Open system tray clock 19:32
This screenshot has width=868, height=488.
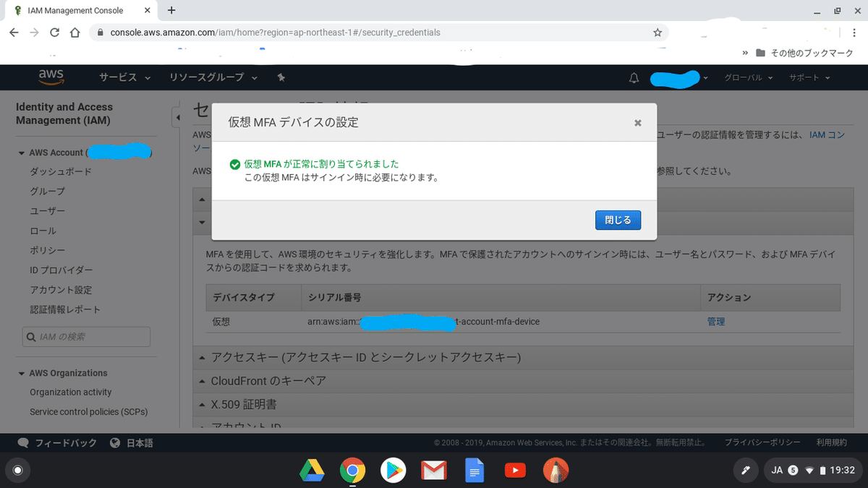[x=843, y=471]
